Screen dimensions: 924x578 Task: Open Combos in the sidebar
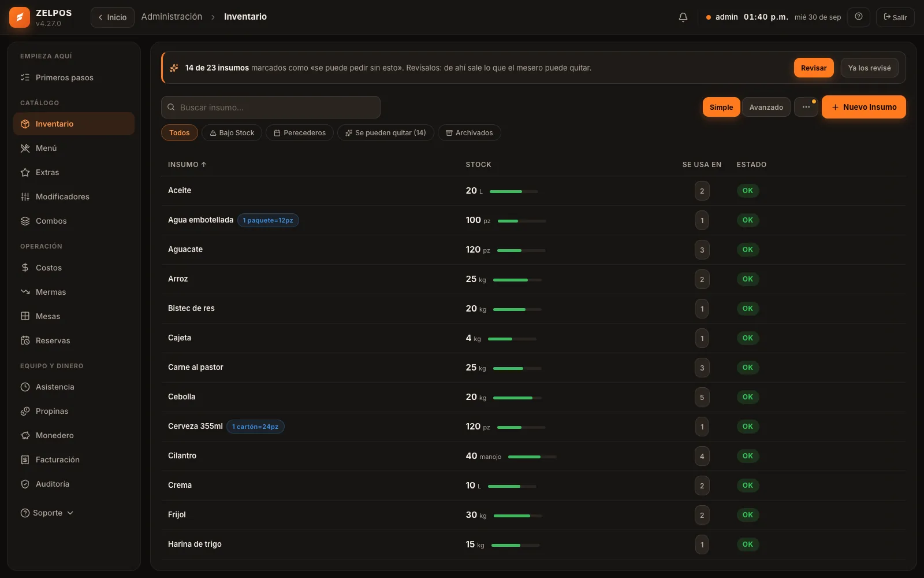[x=74, y=221]
